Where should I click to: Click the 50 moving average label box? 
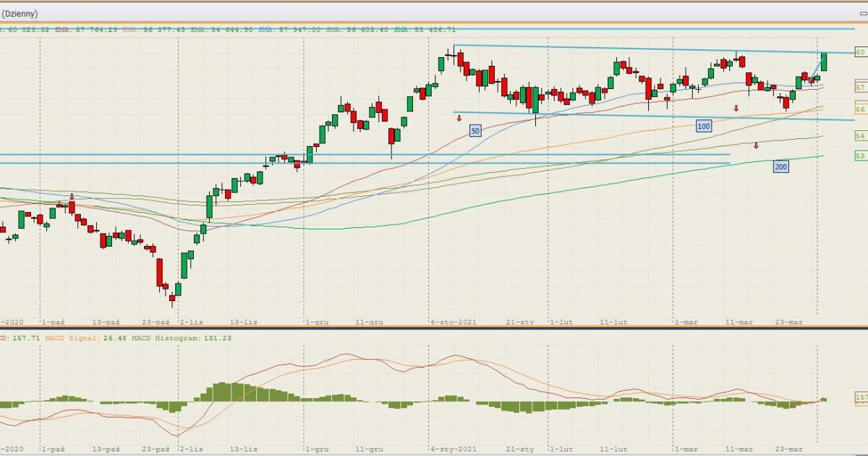coord(475,130)
